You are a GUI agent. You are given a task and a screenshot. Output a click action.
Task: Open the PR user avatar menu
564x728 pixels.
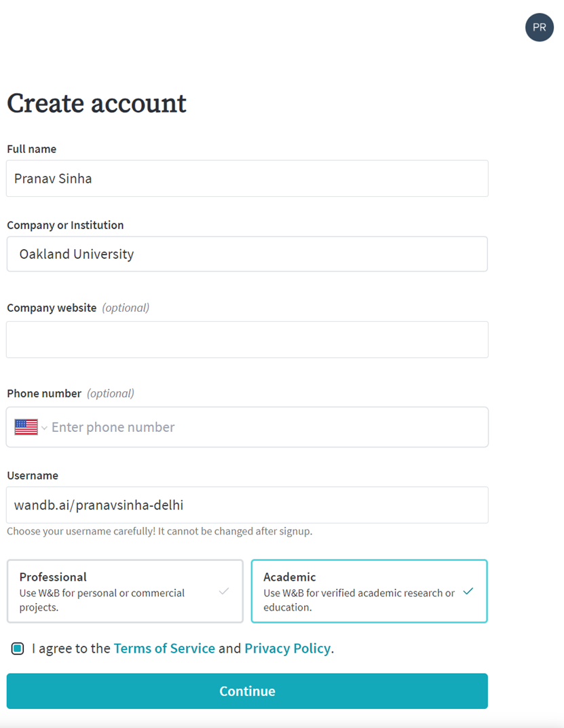pos(539,27)
